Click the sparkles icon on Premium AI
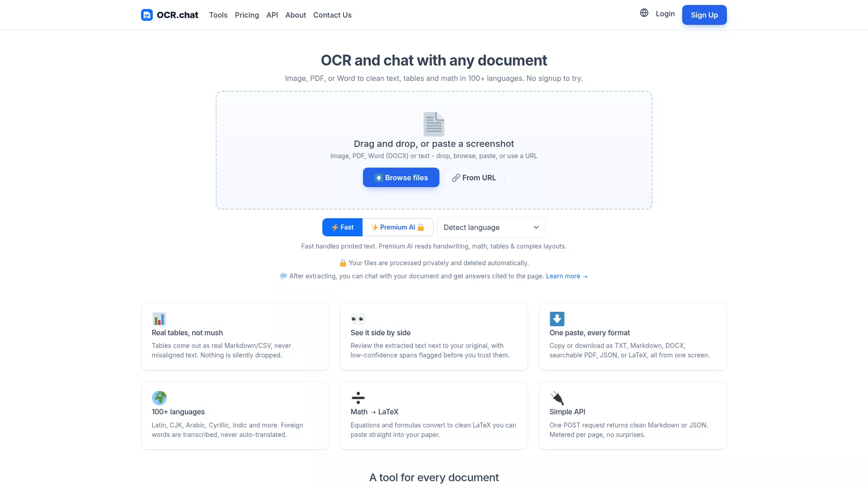 374,227
